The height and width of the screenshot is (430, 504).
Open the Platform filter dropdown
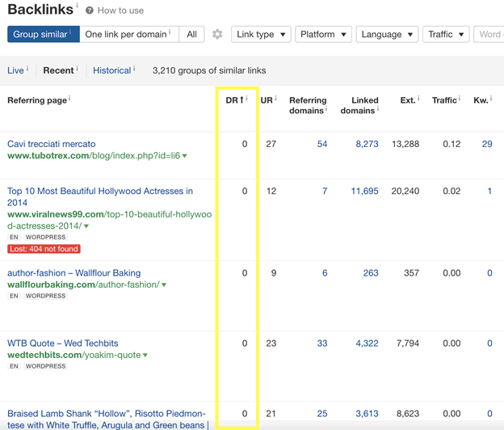323,34
